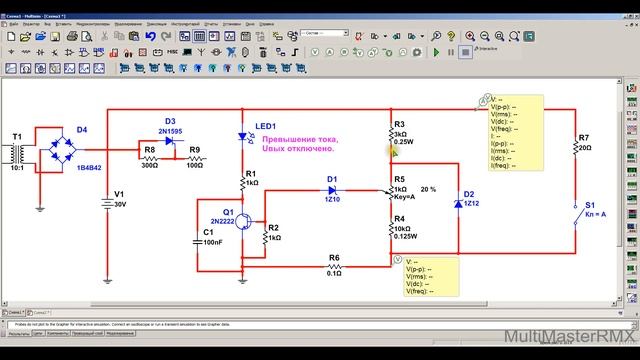The image size is (640, 360).
Task: Open the Справка menu
Action: pos(267,24)
